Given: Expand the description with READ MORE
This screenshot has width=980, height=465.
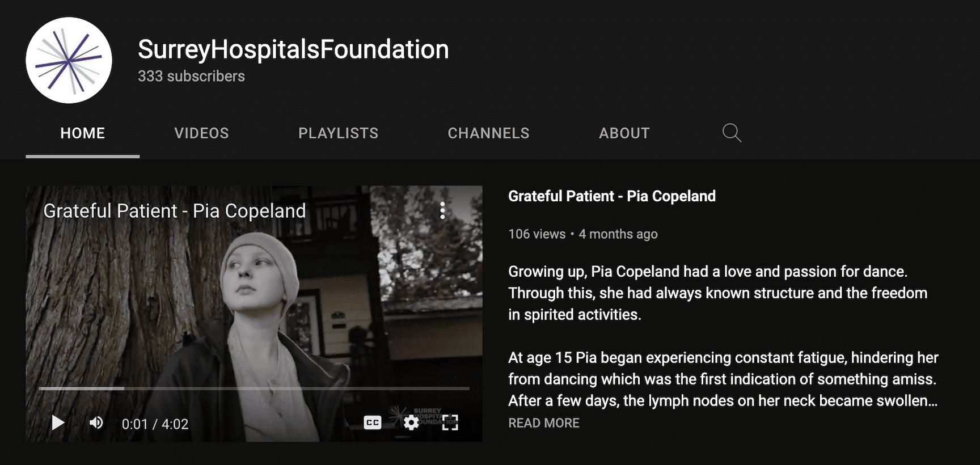Looking at the screenshot, I should [x=543, y=423].
